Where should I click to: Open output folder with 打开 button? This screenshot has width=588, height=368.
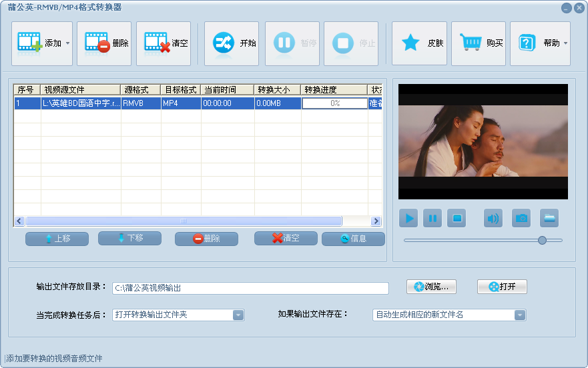coord(502,287)
